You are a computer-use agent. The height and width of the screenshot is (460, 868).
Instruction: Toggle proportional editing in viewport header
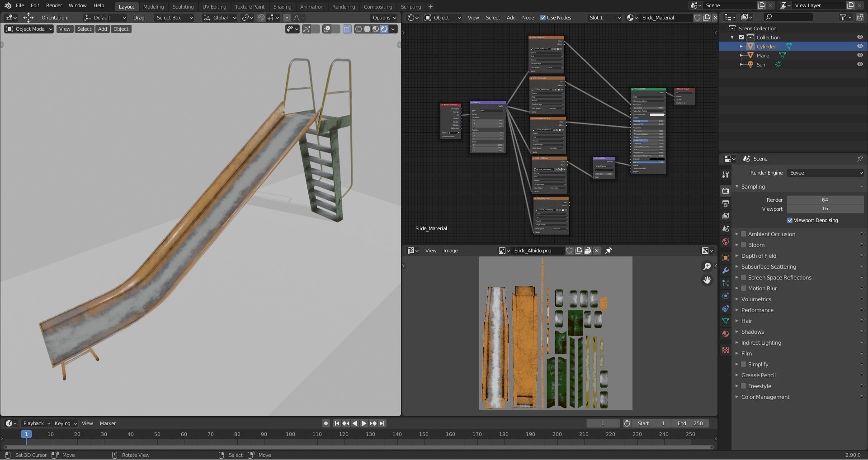coord(287,18)
